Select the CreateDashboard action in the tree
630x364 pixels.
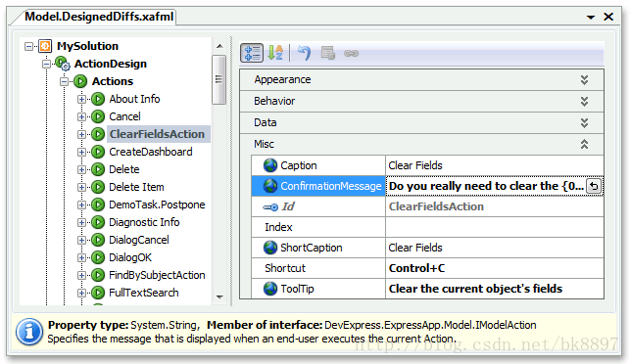tap(151, 152)
